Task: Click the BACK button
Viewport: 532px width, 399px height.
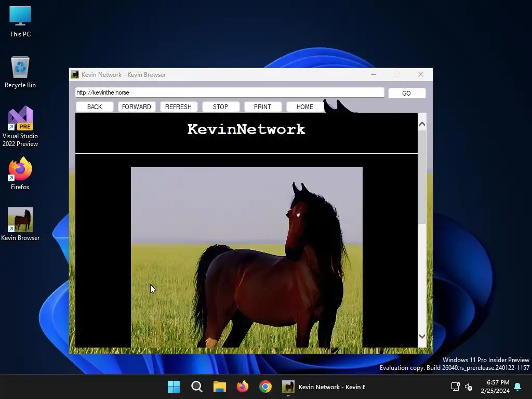Action: (95, 107)
